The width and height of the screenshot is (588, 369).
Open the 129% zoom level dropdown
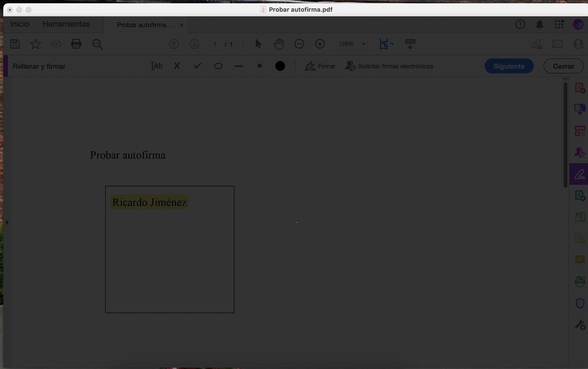363,44
